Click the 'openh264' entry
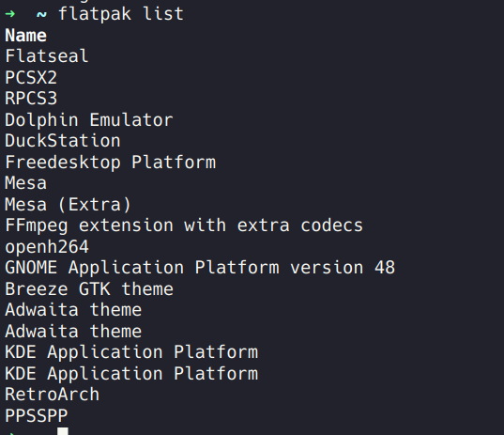The height and width of the screenshot is (435, 504). 47,247
